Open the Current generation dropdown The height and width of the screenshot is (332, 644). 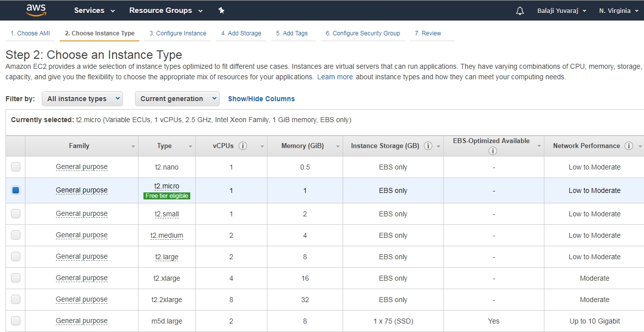click(177, 99)
